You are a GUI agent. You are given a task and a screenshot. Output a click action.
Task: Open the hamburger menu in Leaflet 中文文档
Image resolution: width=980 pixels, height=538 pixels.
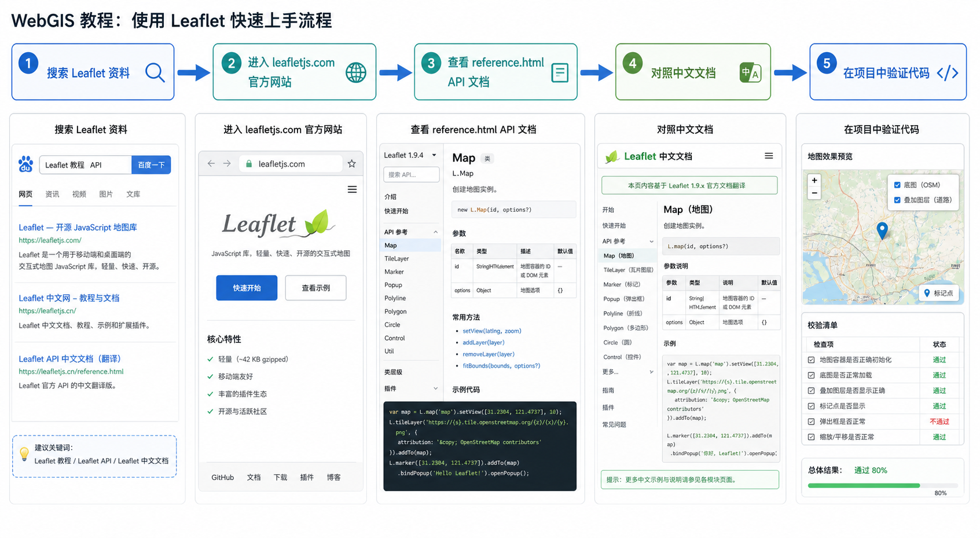click(x=769, y=156)
